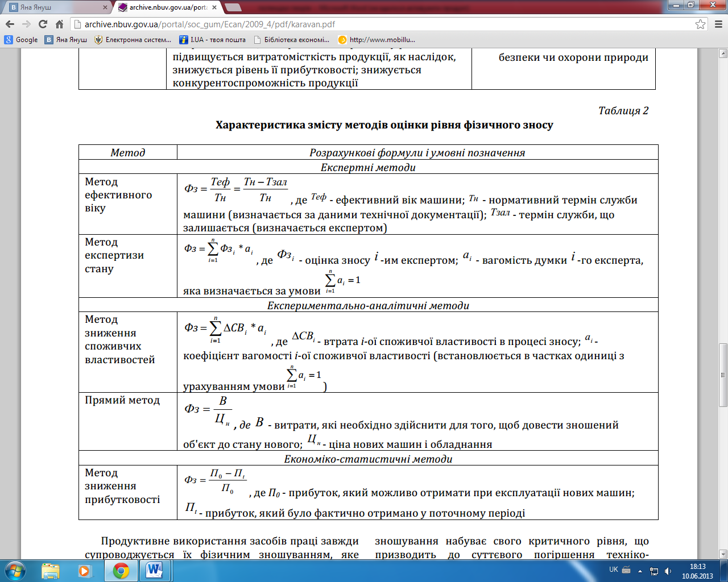Click the 'Експериментально-аналітичні методи' row
The width and height of the screenshot is (728, 582).
[368, 305]
